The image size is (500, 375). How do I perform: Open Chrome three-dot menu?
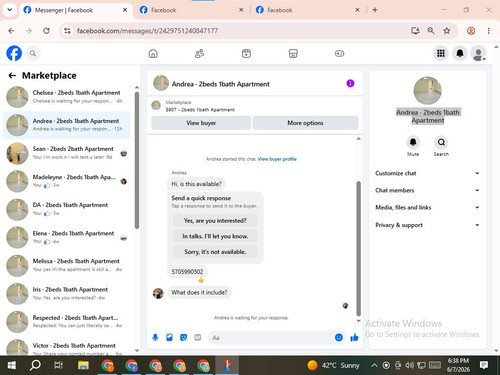click(489, 31)
